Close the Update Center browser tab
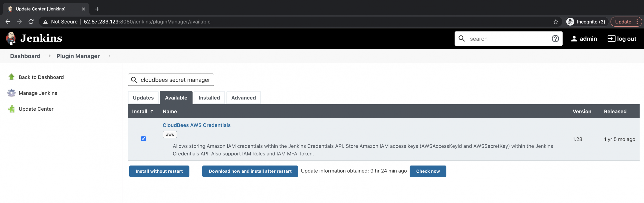The image size is (644, 203). (83, 9)
